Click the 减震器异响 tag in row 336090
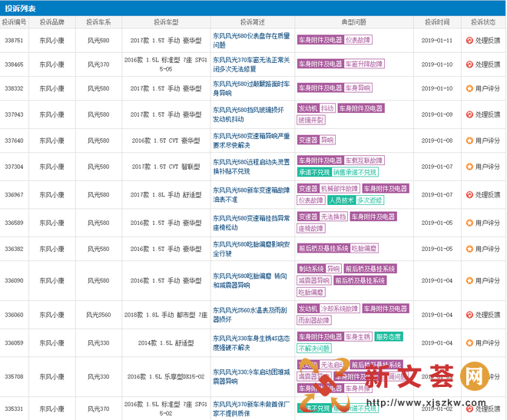The height and width of the screenshot is (420, 507). click(x=314, y=280)
